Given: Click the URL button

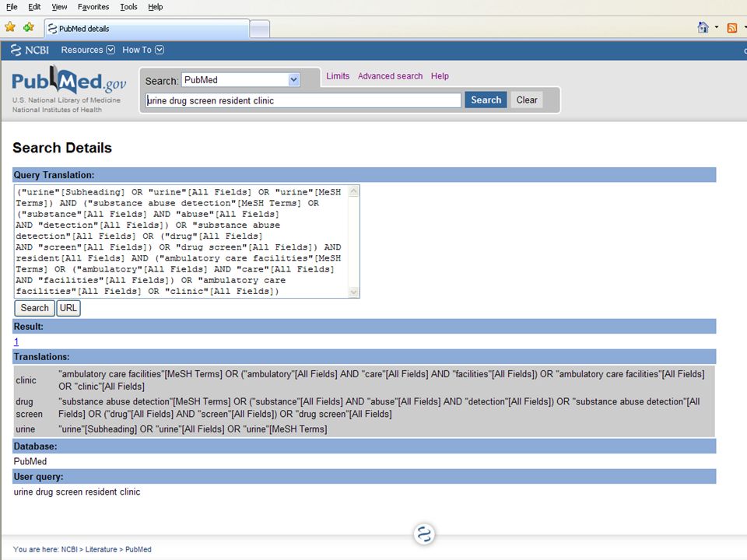Looking at the screenshot, I should [68, 308].
